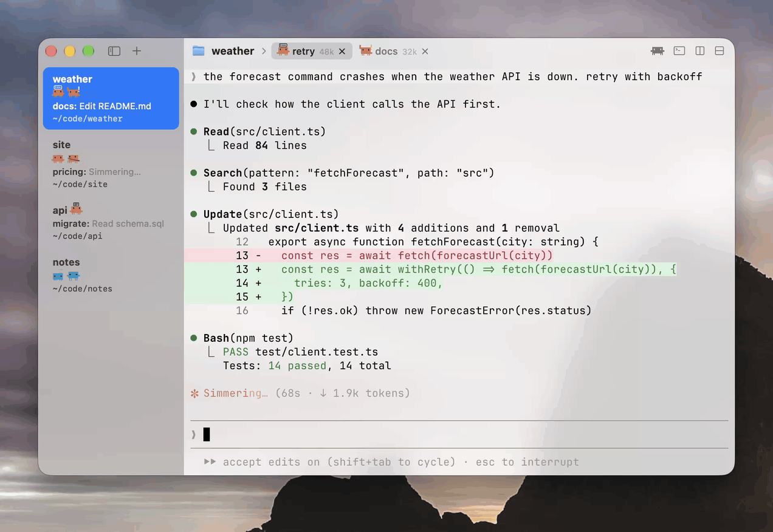Split the pane into side-by-side columns
Viewport: 773px width, 532px height.
(700, 51)
